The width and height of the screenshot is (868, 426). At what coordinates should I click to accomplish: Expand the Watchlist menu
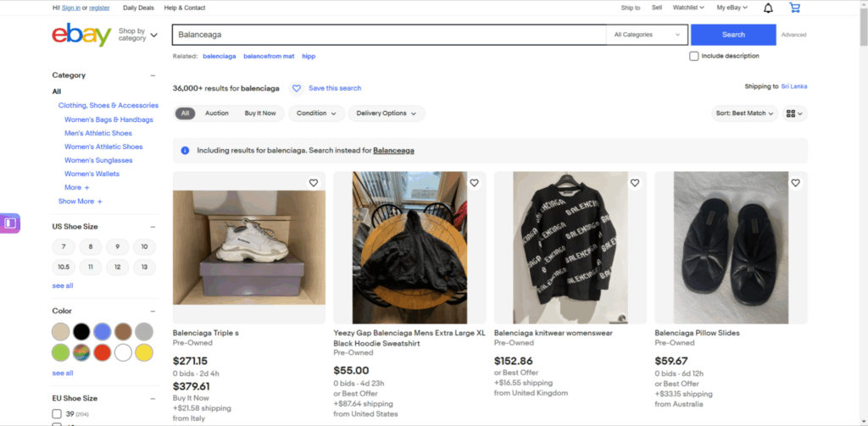coord(688,8)
